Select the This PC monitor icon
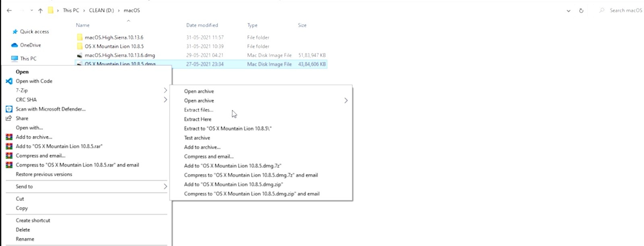This screenshot has height=246, width=644. coord(14,58)
